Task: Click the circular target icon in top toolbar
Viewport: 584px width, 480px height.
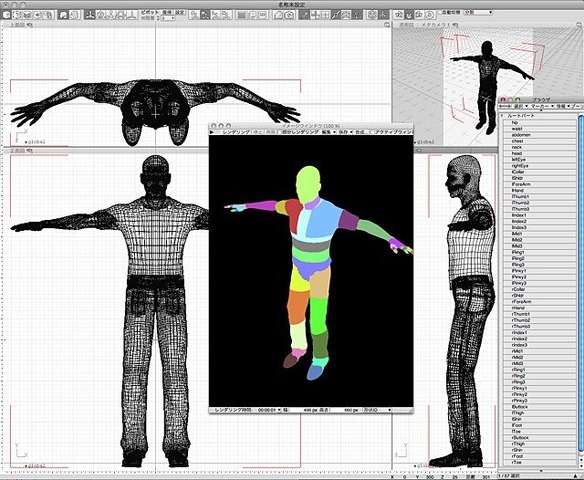Action: point(430,15)
